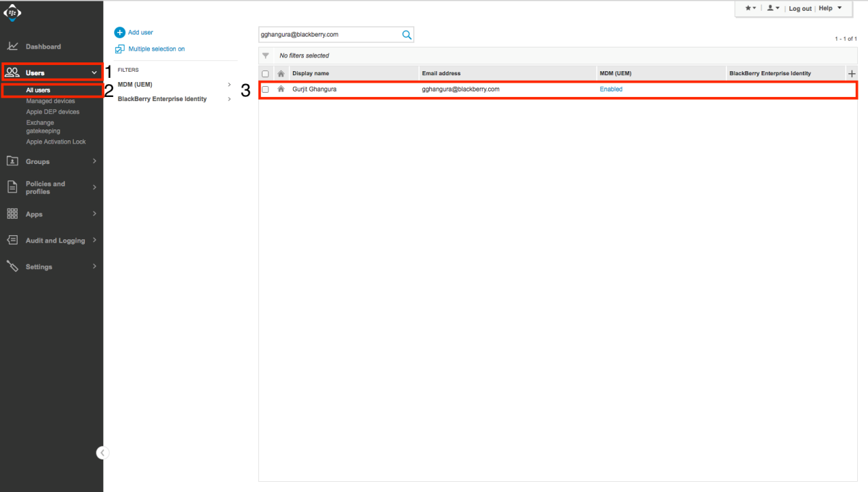Click the Multiple selection icon
The height and width of the screenshot is (492, 868).
(x=119, y=49)
